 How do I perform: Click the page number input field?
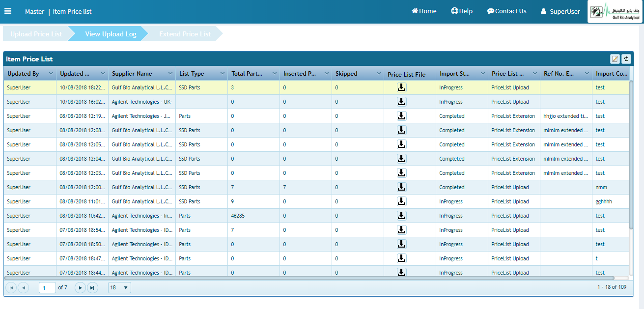coord(47,287)
